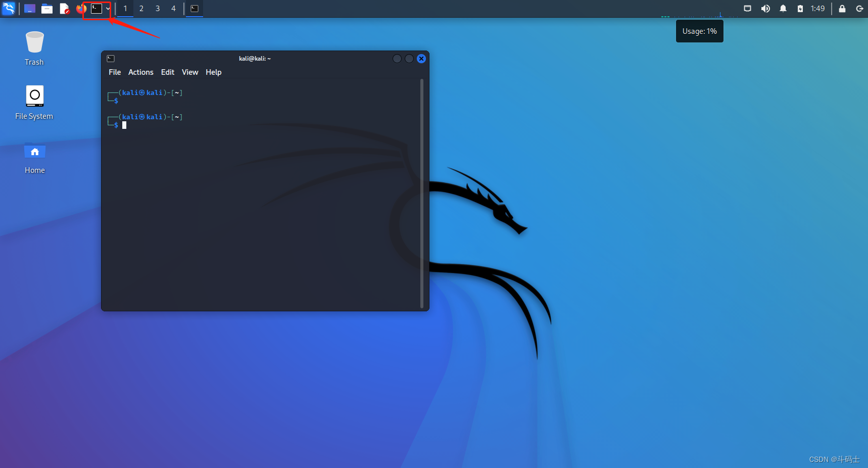Close the kali@kali terminal window

click(421, 59)
